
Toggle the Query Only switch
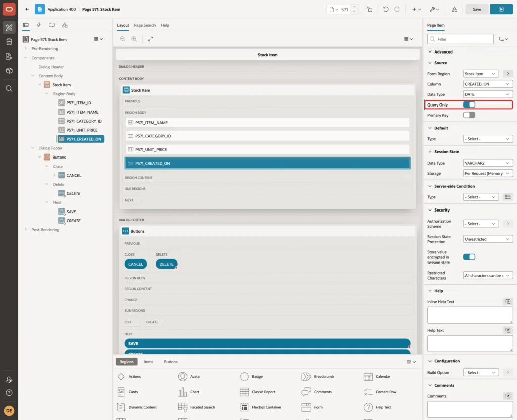469,105
